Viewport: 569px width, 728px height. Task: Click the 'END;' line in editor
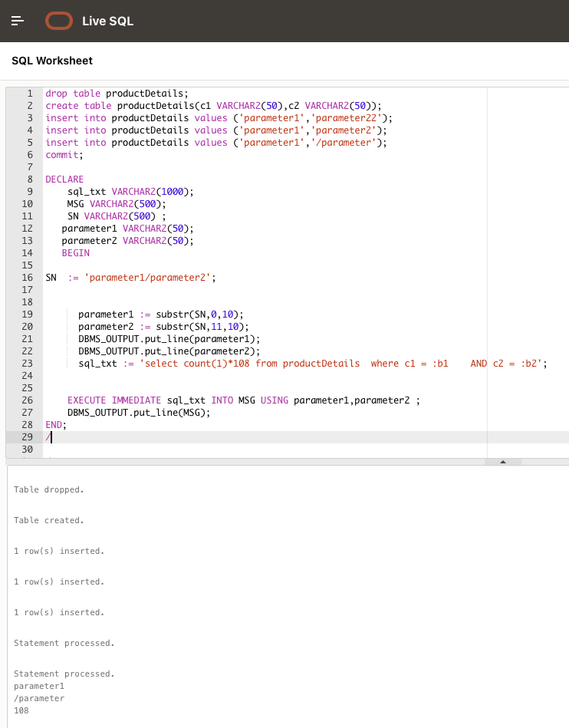(x=56, y=425)
